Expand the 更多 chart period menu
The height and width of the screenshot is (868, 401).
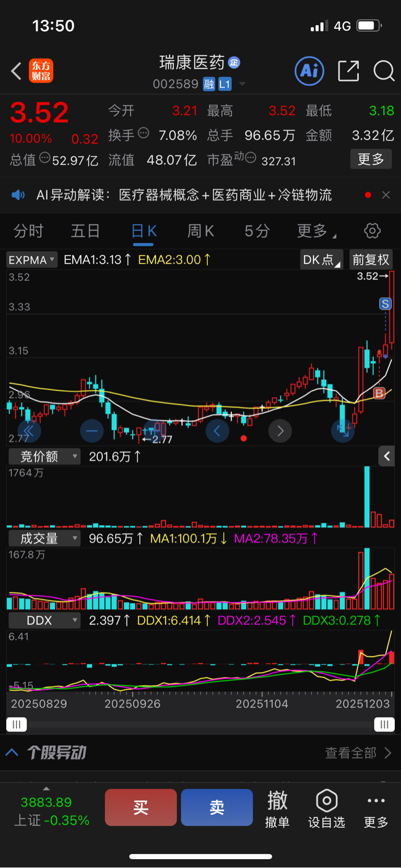[315, 231]
